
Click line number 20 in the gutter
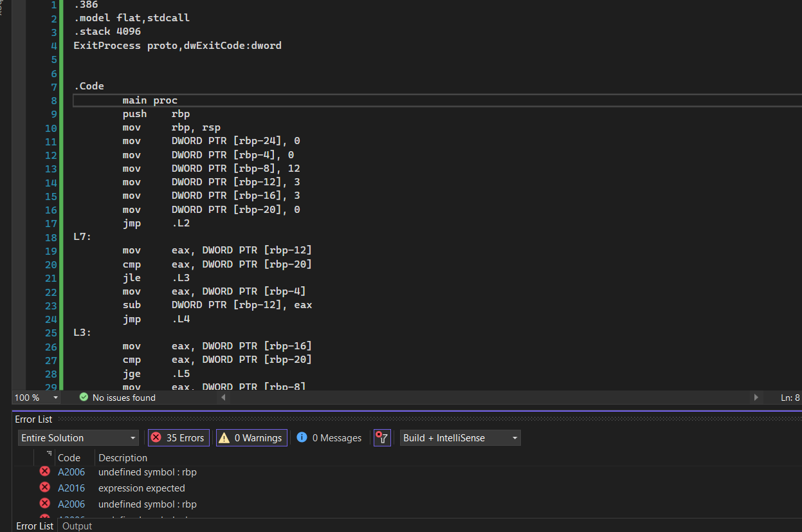51,264
